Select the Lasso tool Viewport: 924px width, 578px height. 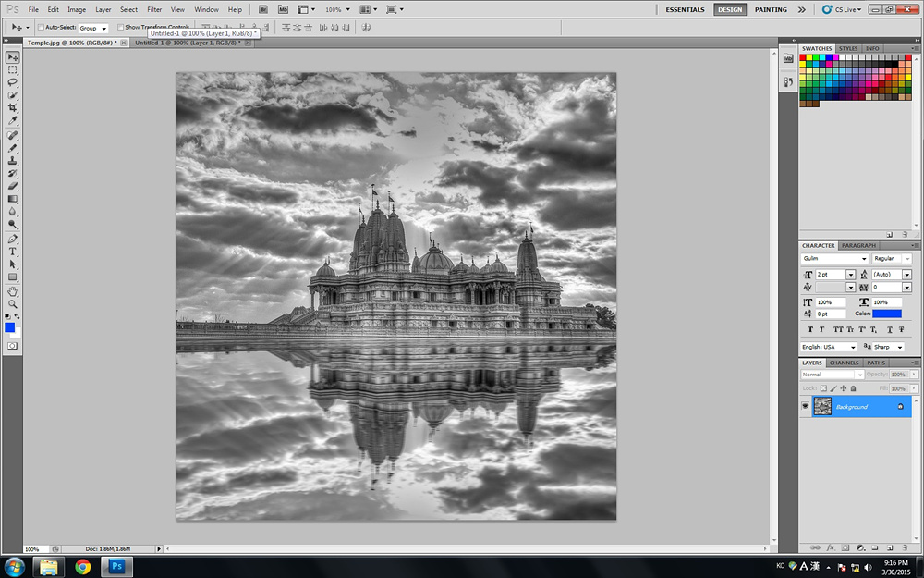coord(13,82)
